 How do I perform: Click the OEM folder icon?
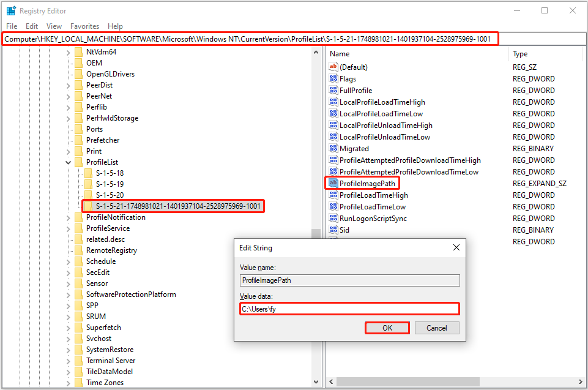pos(78,63)
